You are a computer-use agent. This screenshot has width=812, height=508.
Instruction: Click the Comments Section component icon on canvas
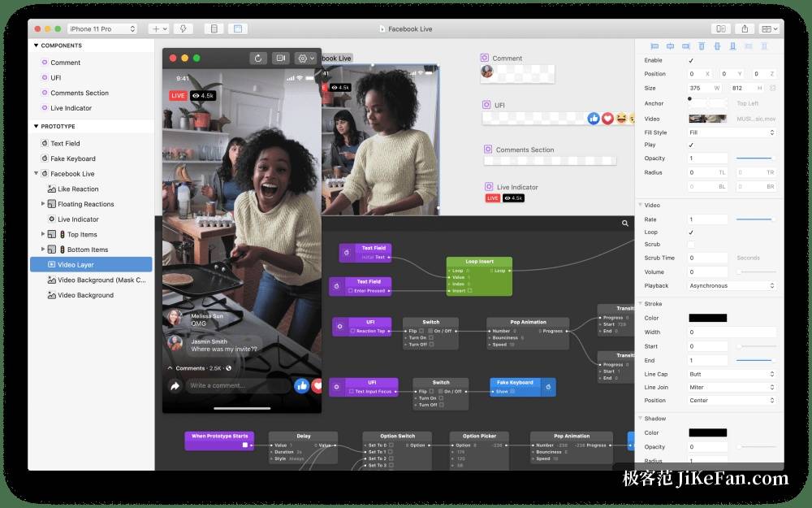click(x=488, y=150)
